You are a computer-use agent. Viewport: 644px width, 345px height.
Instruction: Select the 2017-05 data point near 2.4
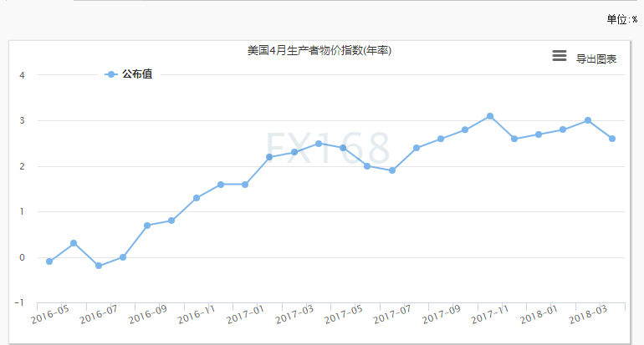click(343, 148)
